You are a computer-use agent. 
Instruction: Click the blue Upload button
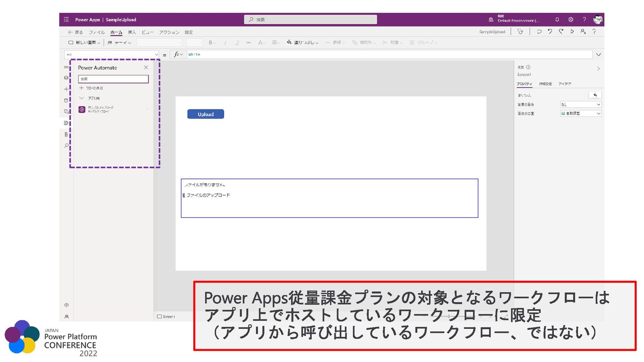coord(206,114)
